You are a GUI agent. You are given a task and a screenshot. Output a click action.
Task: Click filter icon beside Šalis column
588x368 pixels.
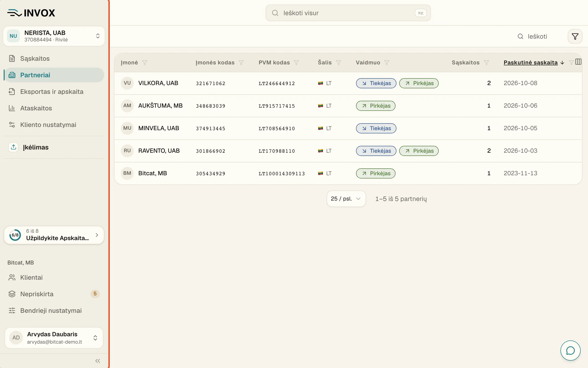pyautogui.click(x=339, y=63)
